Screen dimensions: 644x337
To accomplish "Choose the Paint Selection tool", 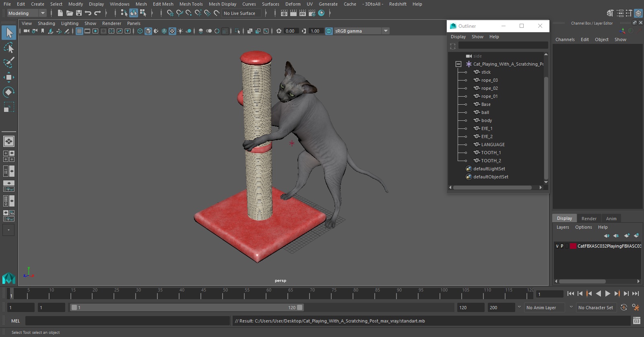I will coord(9,62).
